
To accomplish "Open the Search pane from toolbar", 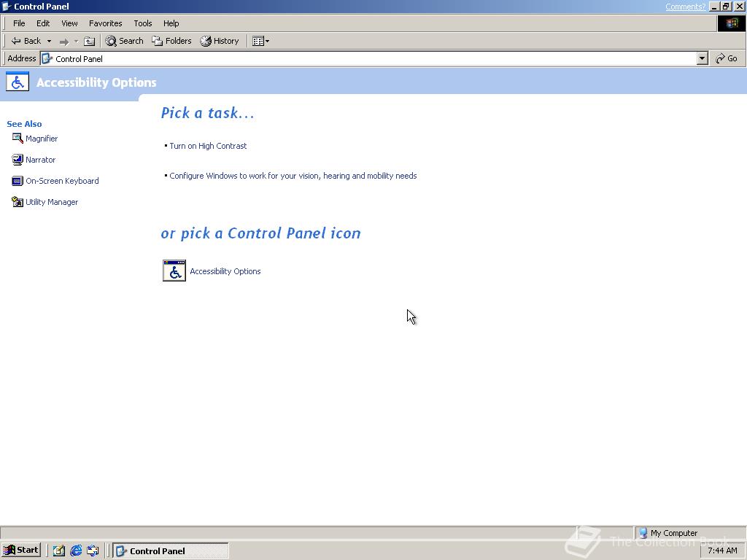I will pos(124,41).
